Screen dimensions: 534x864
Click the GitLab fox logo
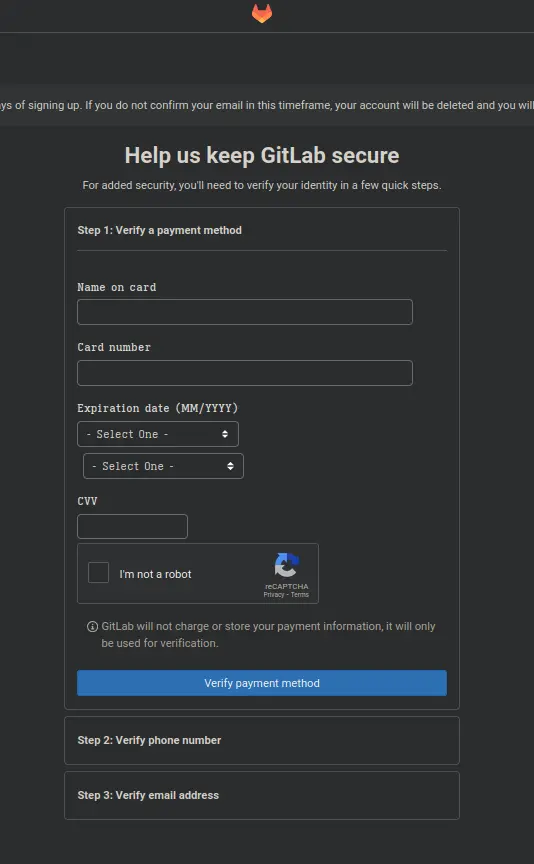click(262, 13)
